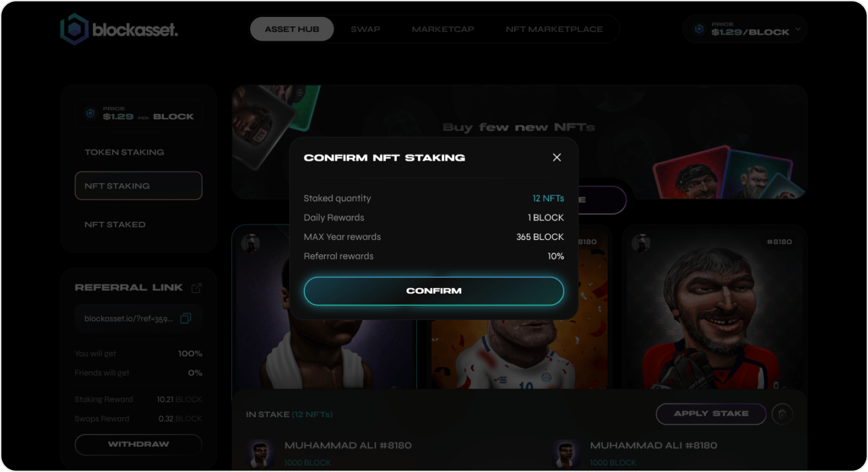Click the first Muhammad Ali #8180 staked thumbnail
868x472 pixels.
pos(260,454)
